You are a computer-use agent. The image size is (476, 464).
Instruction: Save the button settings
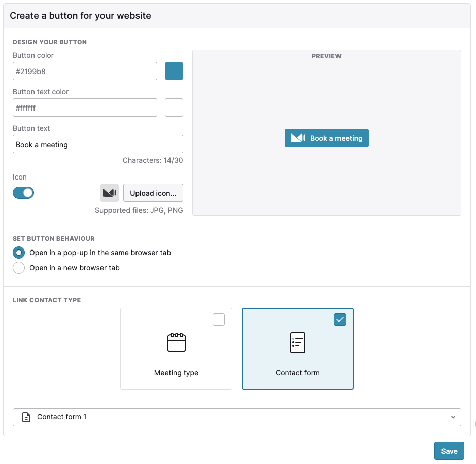pos(449,451)
